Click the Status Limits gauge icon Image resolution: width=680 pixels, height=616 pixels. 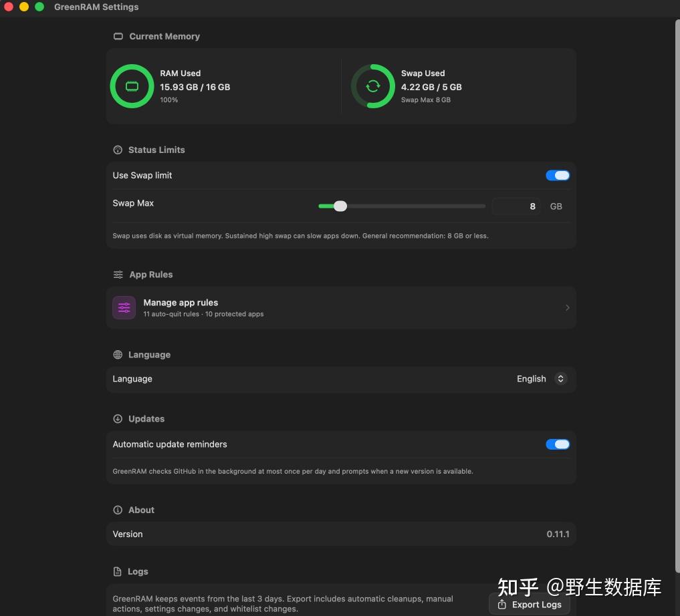[118, 150]
